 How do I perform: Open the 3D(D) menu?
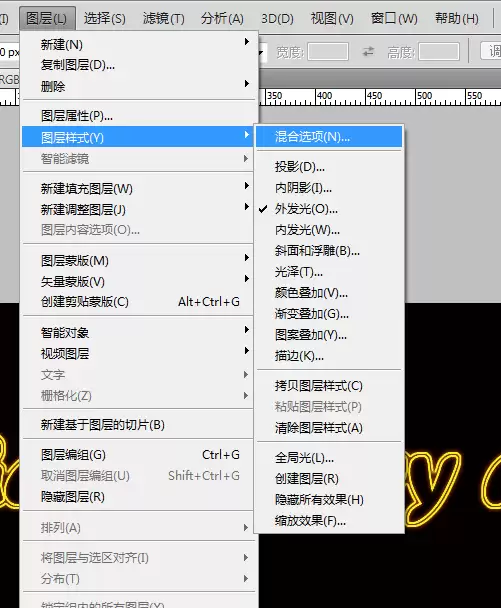(277, 18)
